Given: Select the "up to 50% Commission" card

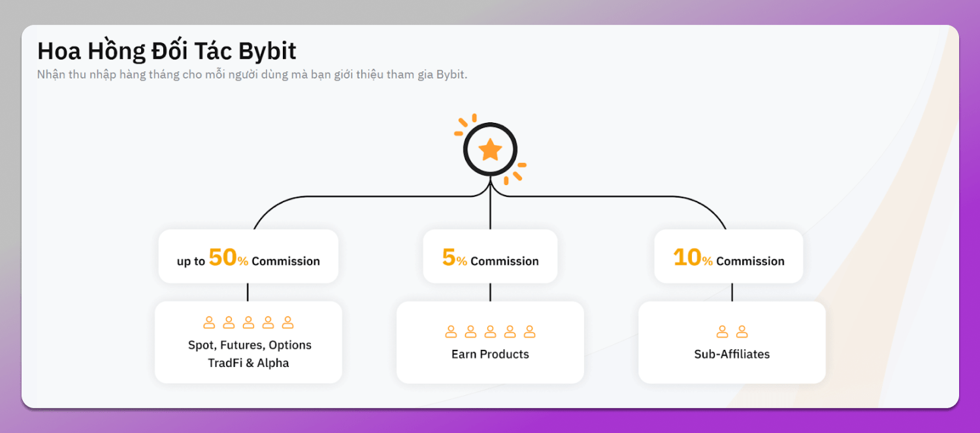Looking at the screenshot, I should click(248, 256).
